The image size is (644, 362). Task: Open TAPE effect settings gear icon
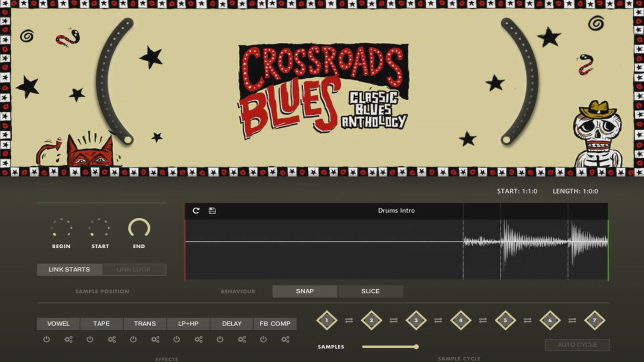tap(112, 339)
